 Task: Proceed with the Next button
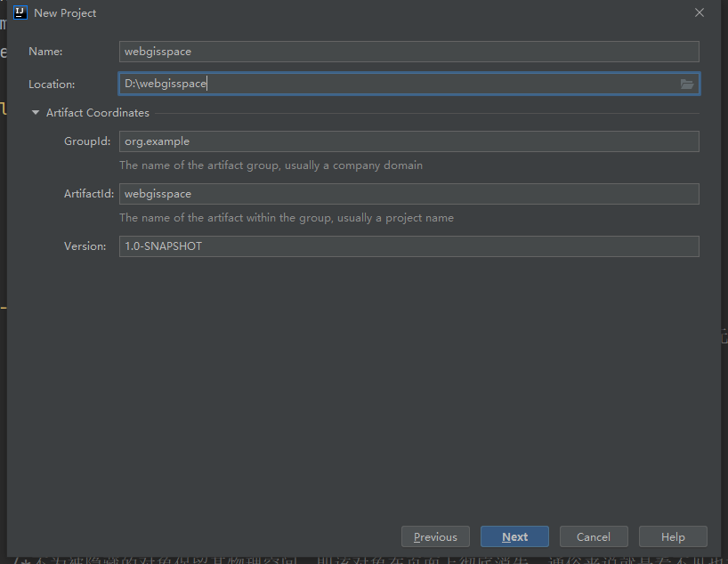click(x=514, y=536)
